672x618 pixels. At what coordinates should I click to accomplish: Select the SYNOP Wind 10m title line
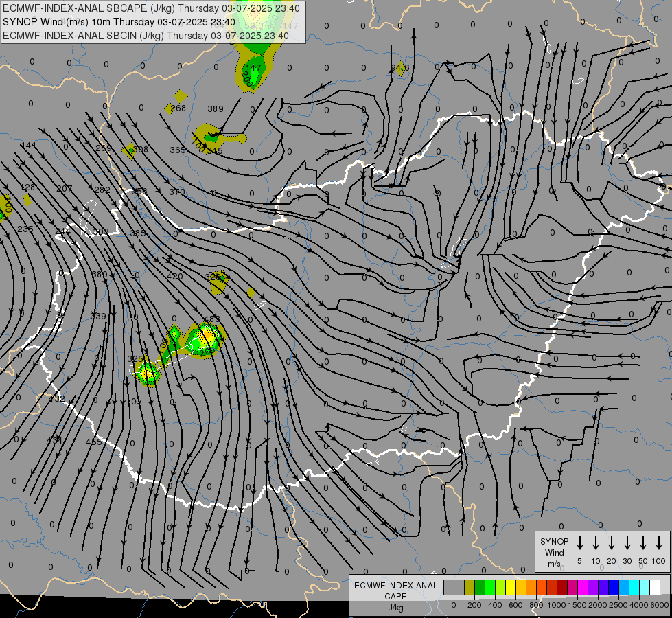119,22
